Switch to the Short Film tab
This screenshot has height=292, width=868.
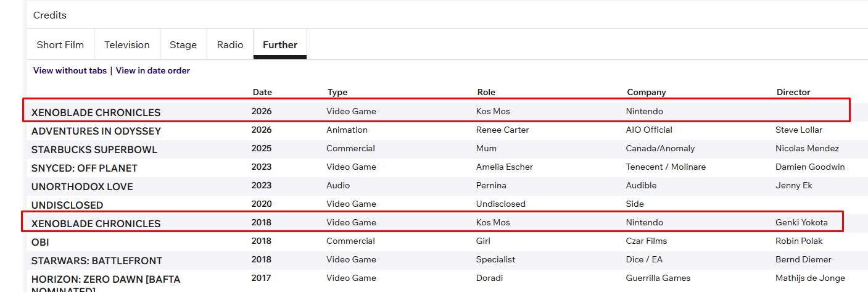click(x=60, y=44)
